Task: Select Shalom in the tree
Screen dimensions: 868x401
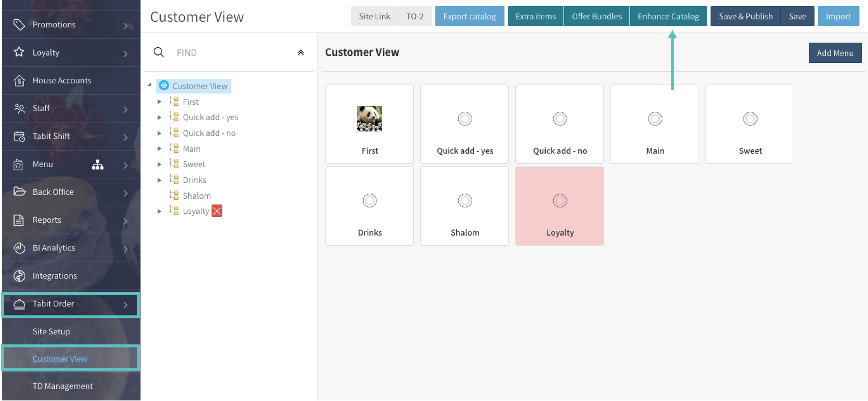Action: (196, 196)
